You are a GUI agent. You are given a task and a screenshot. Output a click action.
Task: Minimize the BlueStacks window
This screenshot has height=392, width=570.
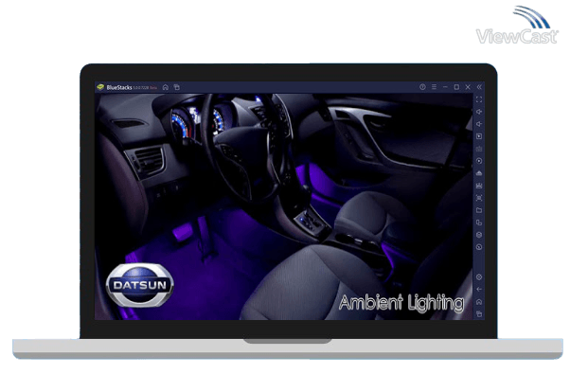[445, 87]
